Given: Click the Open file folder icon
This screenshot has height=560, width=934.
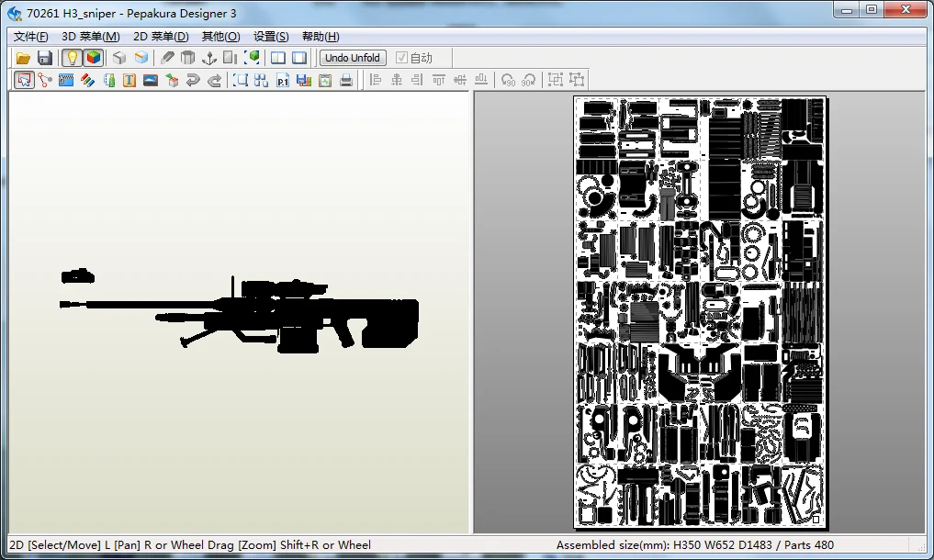Looking at the screenshot, I should [24, 58].
